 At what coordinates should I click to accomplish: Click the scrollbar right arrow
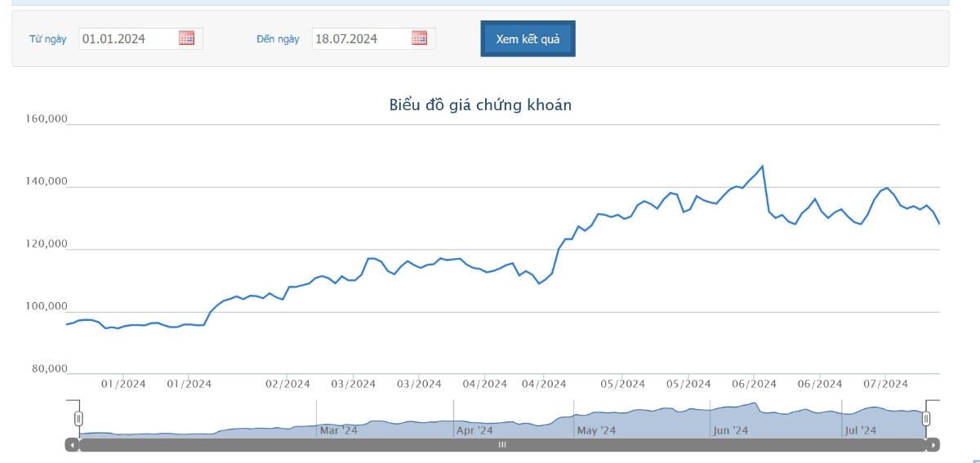(933, 445)
